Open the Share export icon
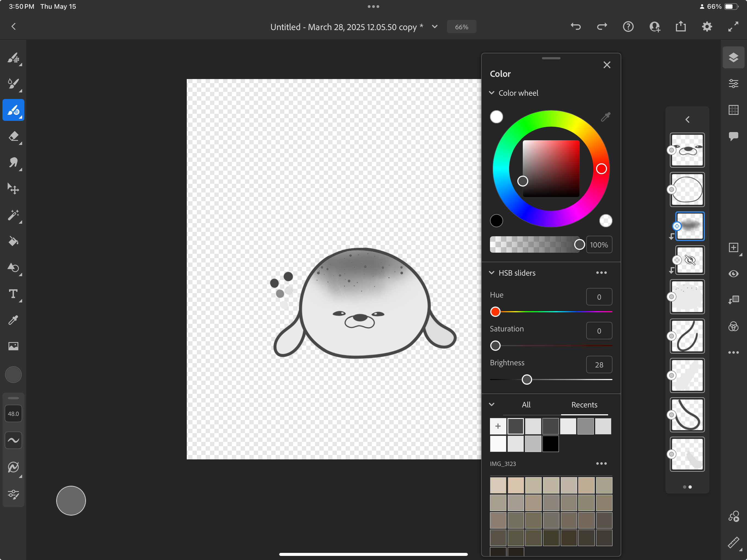This screenshot has width=747, height=560. (x=681, y=27)
